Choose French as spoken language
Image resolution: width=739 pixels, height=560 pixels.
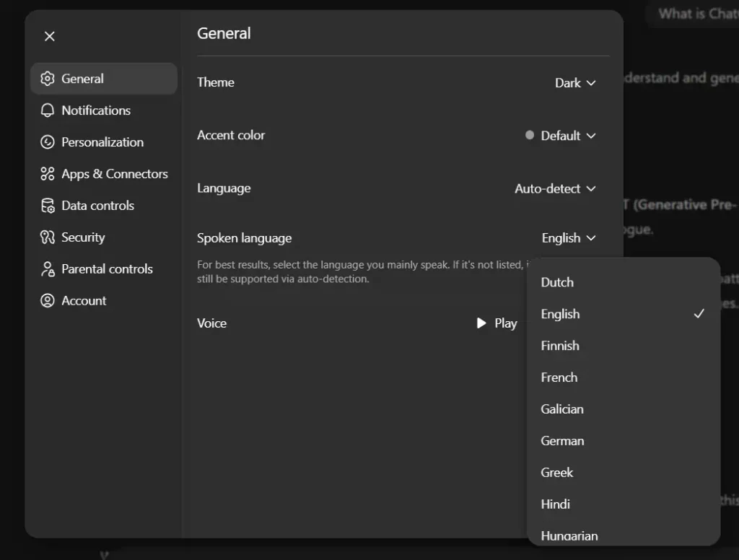click(559, 377)
